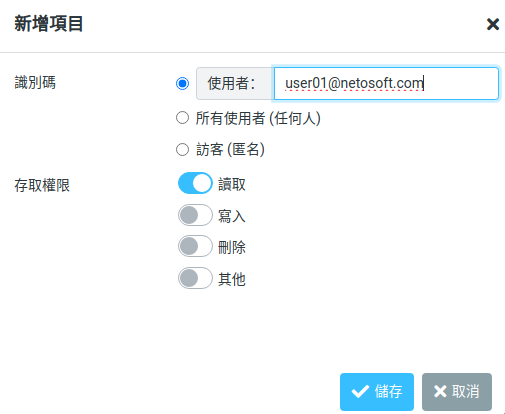Select the 所有使用者 (任何人) radio button

coord(182,118)
